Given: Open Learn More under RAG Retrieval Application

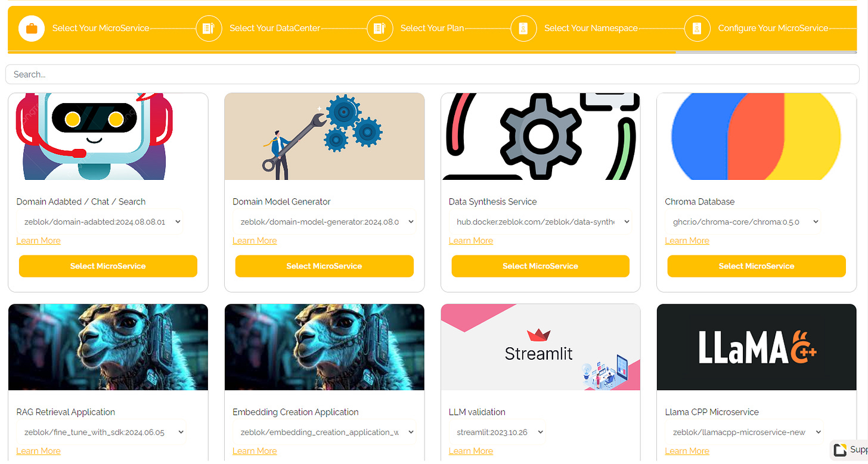Looking at the screenshot, I should (x=38, y=451).
